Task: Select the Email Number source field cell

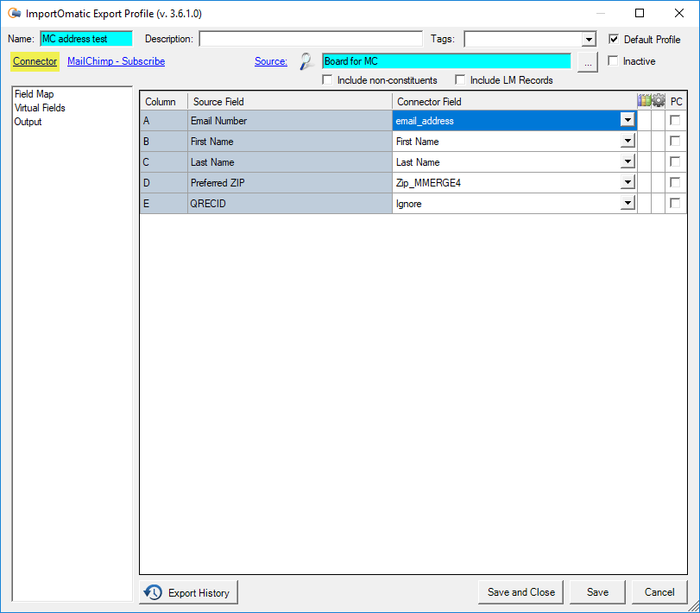Action: pyautogui.click(x=290, y=121)
